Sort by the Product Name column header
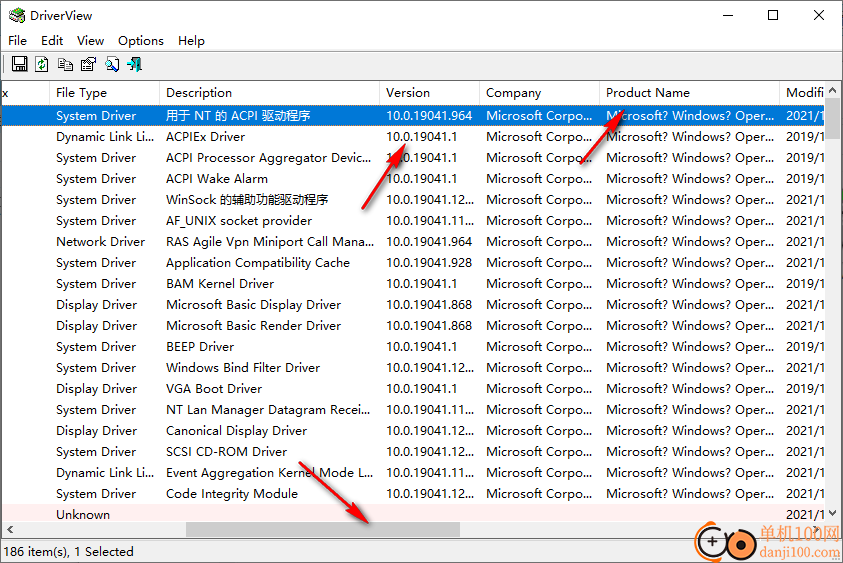 pos(689,93)
